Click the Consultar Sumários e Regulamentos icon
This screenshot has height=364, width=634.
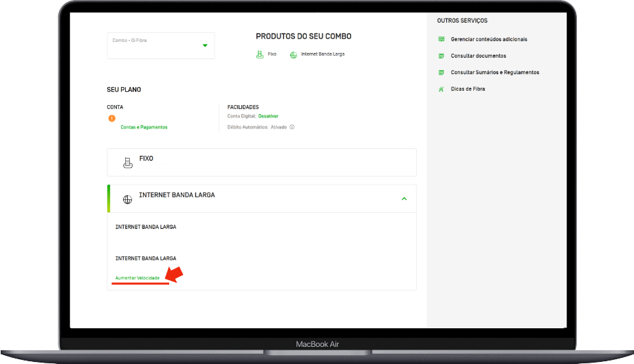(441, 73)
